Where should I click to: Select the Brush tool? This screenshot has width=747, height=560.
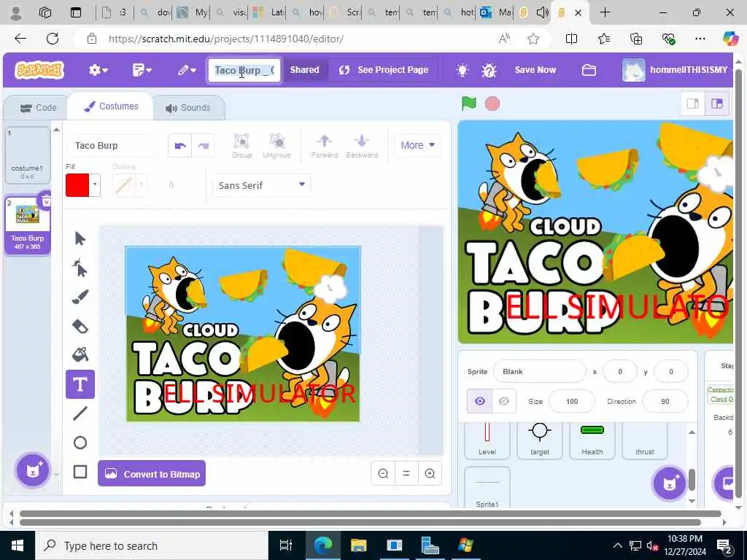80,297
